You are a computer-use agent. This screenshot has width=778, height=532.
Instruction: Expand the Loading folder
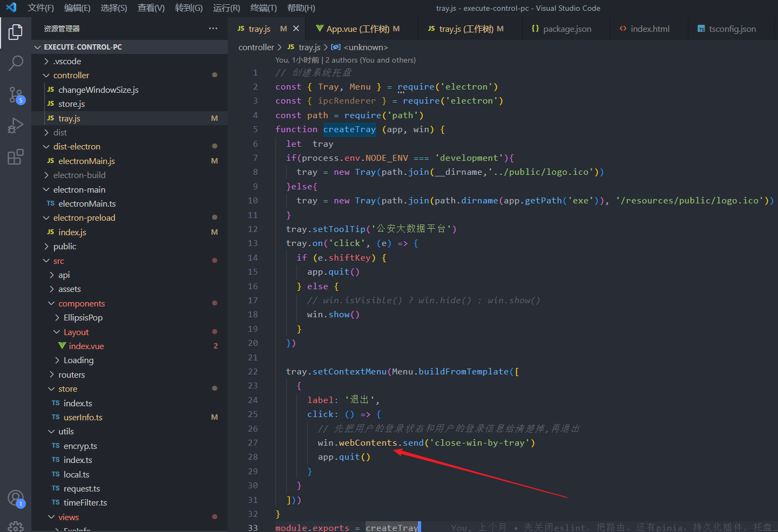[x=130, y=360]
